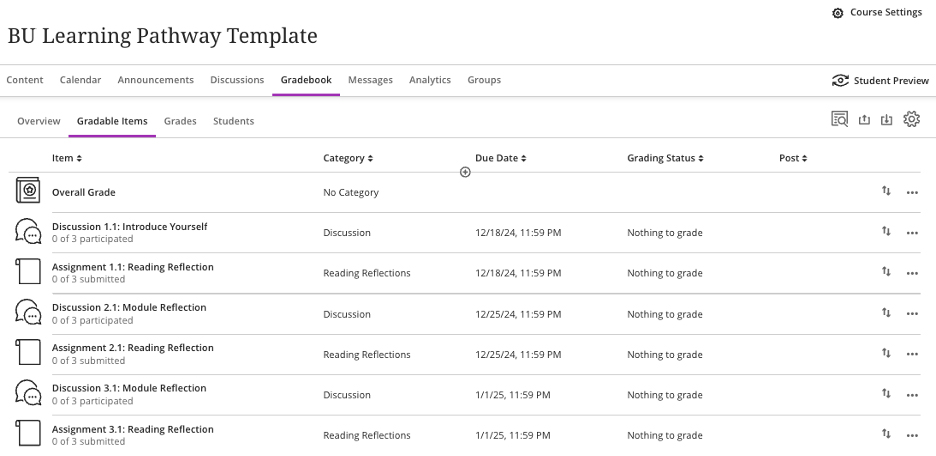Click reorder arrows for Overall Grade row
Viewport: 936px width, 456px height.
pos(886,192)
